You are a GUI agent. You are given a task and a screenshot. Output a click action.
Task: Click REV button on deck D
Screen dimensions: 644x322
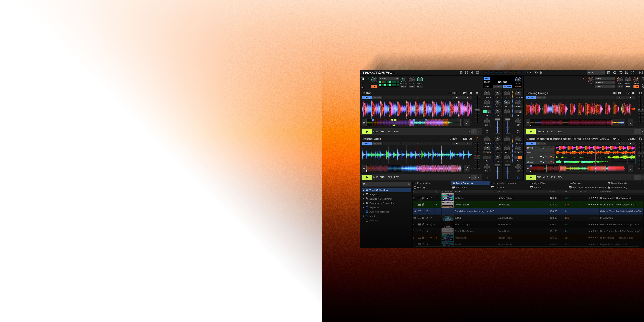(x=560, y=177)
